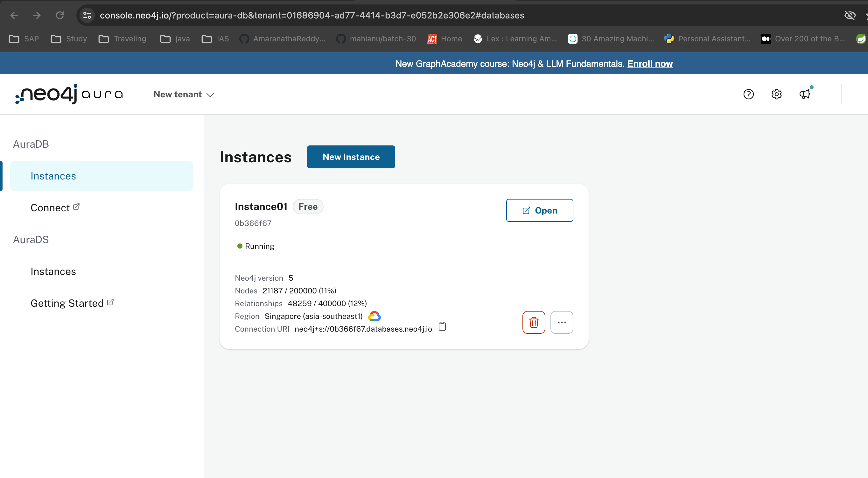Open the Study bookmarks folder
The width and height of the screenshot is (868, 478).
[x=69, y=39]
